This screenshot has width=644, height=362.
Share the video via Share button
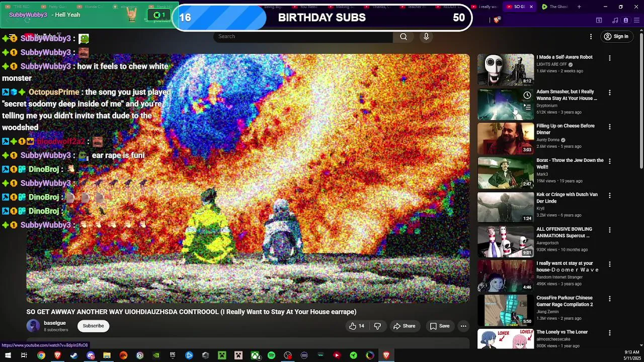[404, 326]
